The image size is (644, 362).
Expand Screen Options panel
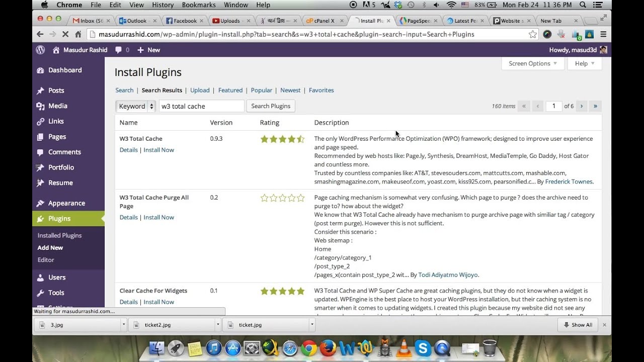tap(533, 63)
